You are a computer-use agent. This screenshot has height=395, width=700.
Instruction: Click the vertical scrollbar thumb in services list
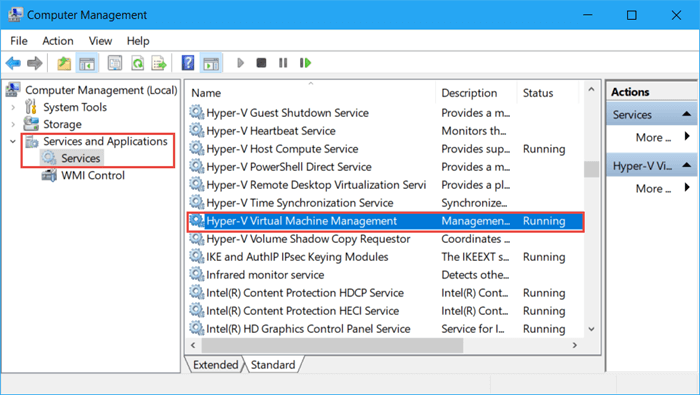pos(592,169)
